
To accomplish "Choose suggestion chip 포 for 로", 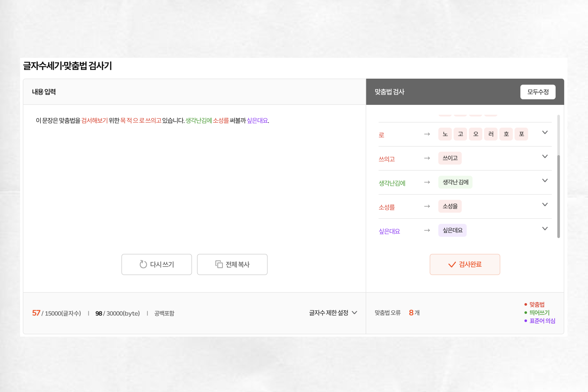I will 521,134.
